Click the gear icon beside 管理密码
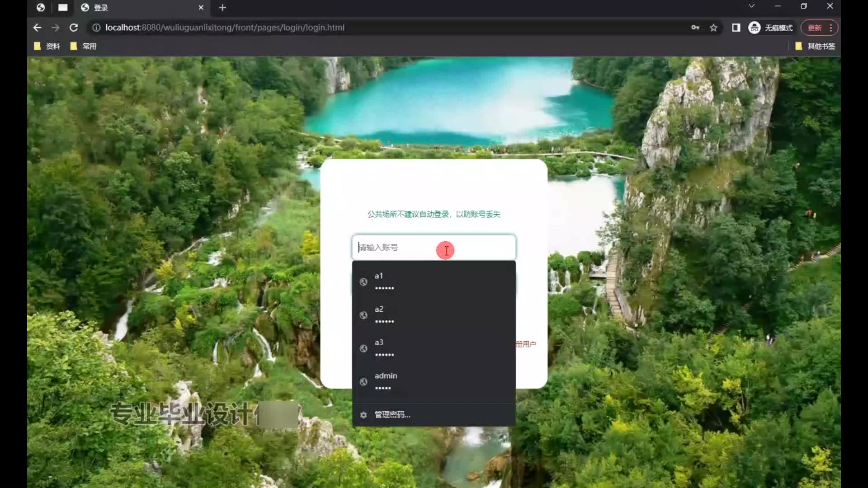 (363, 415)
